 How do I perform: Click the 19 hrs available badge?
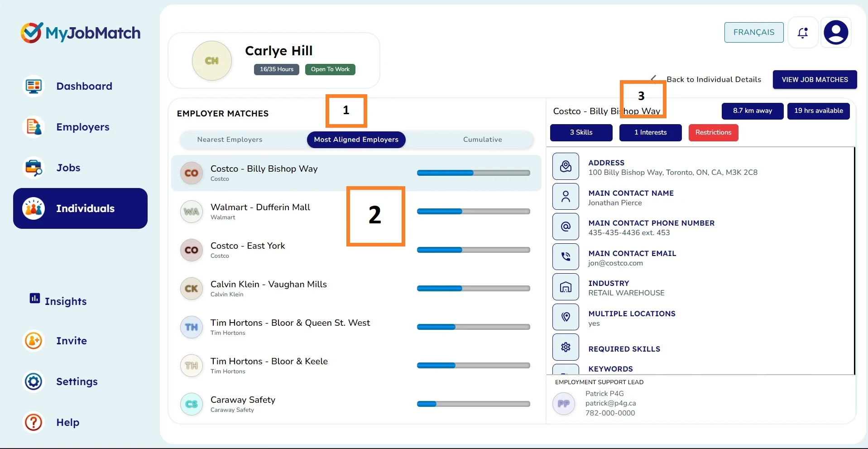pyautogui.click(x=819, y=111)
